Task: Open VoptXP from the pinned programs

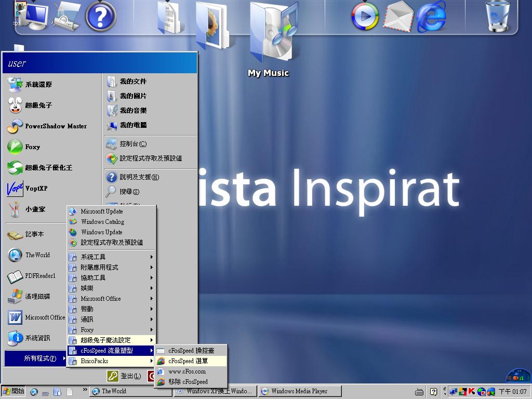Action: (36, 189)
